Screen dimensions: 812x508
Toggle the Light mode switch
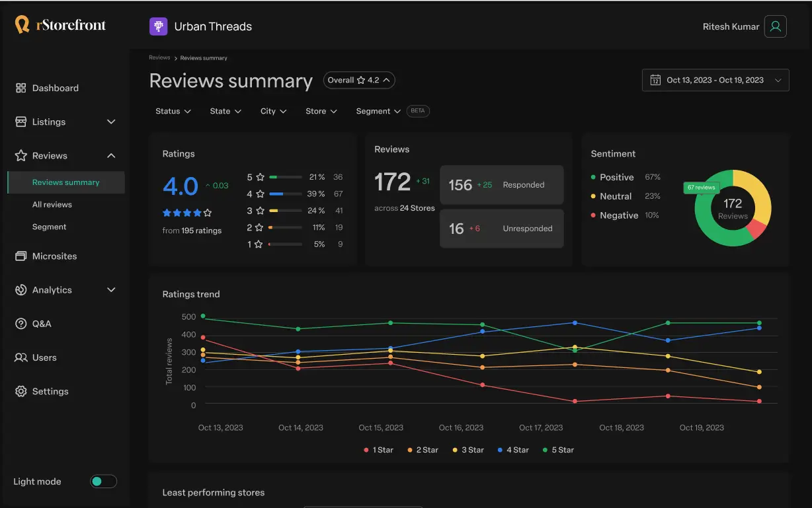coord(103,482)
